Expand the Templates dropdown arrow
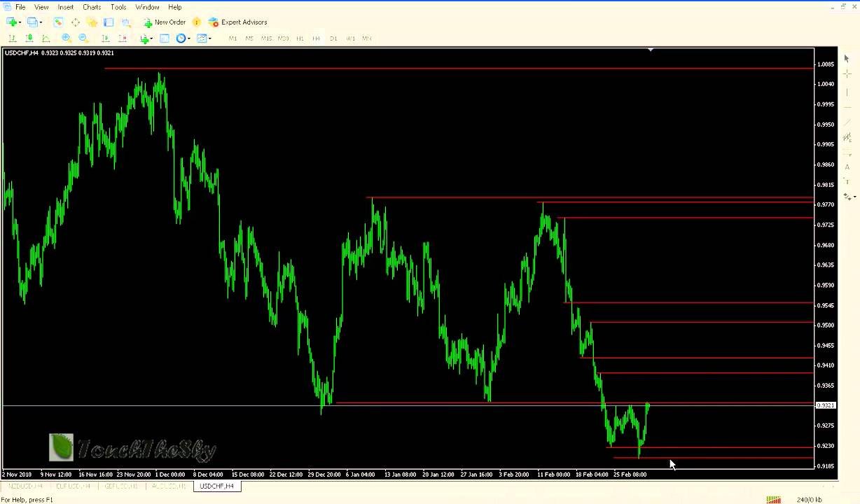860x504 pixels. (x=210, y=38)
